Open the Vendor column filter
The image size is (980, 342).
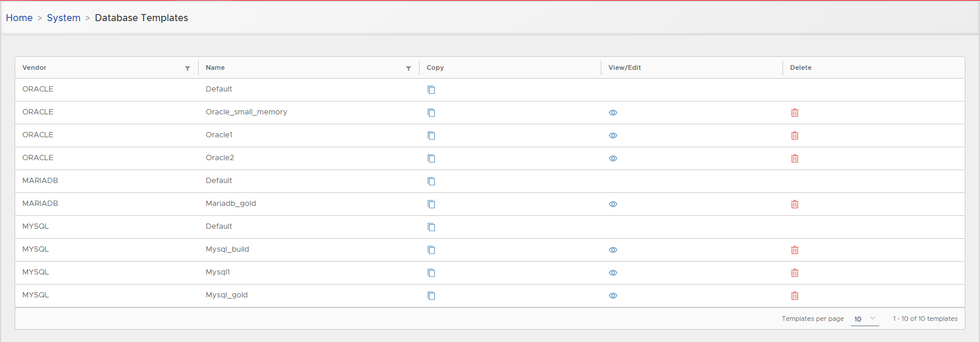[188, 69]
